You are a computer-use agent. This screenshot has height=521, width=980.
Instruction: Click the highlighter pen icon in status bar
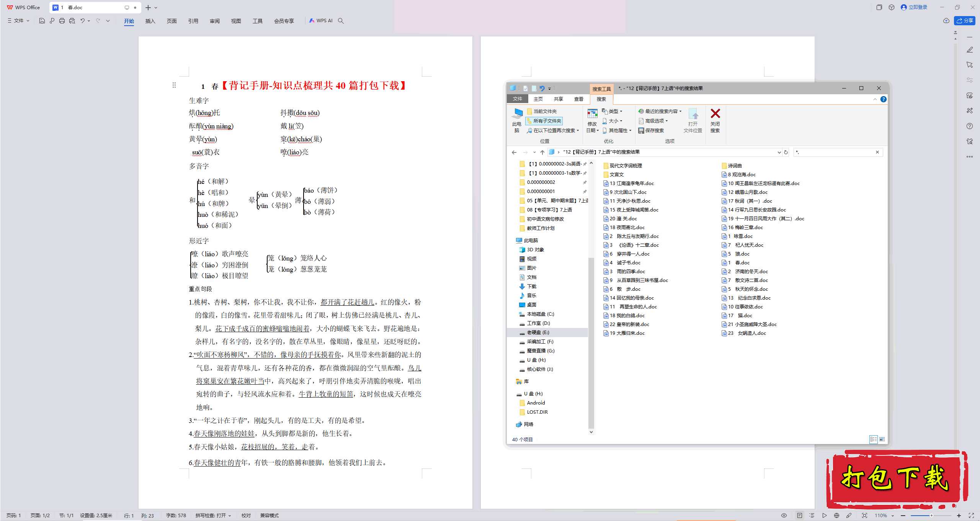(849, 516)
